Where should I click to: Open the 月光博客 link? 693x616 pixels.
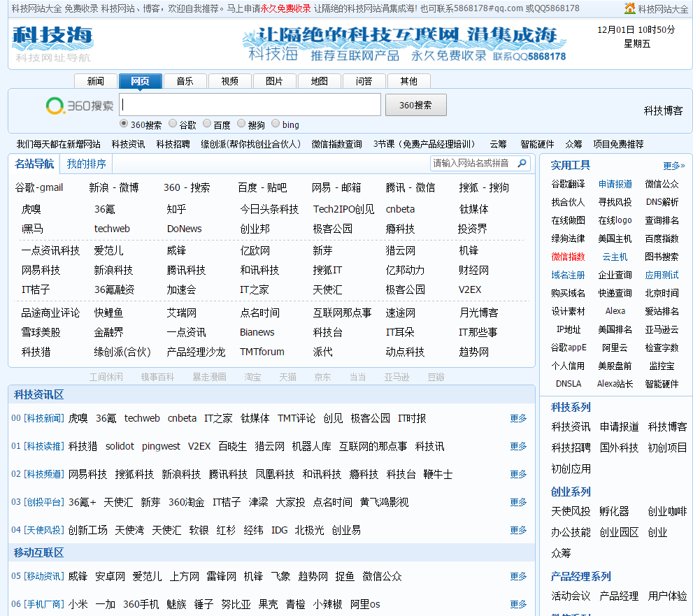(x=478, y=313)
